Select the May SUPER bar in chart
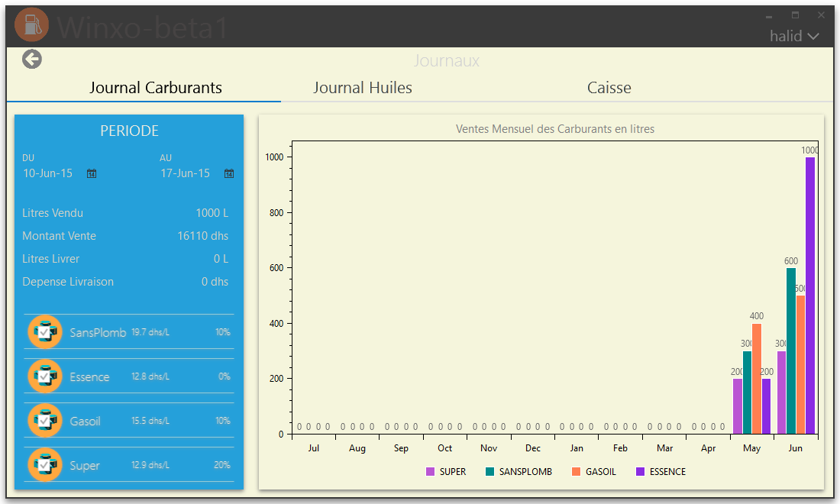 [x=738, y=406]
